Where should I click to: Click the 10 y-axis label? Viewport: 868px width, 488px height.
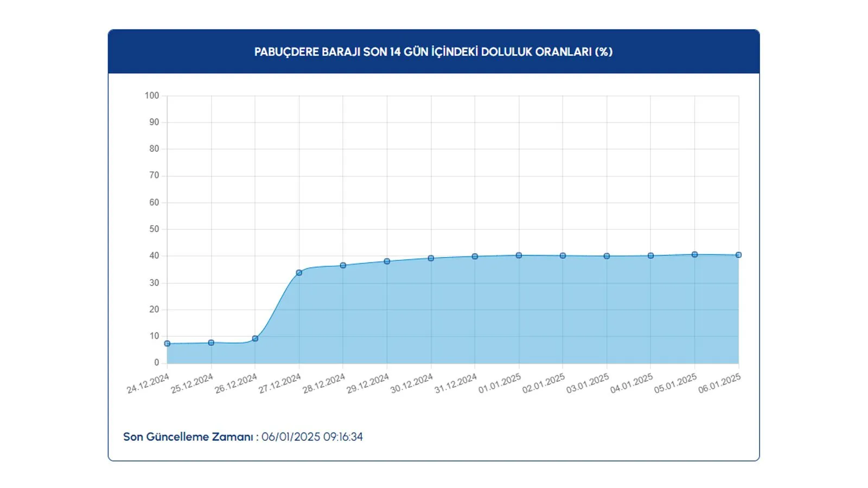[154, 336]
